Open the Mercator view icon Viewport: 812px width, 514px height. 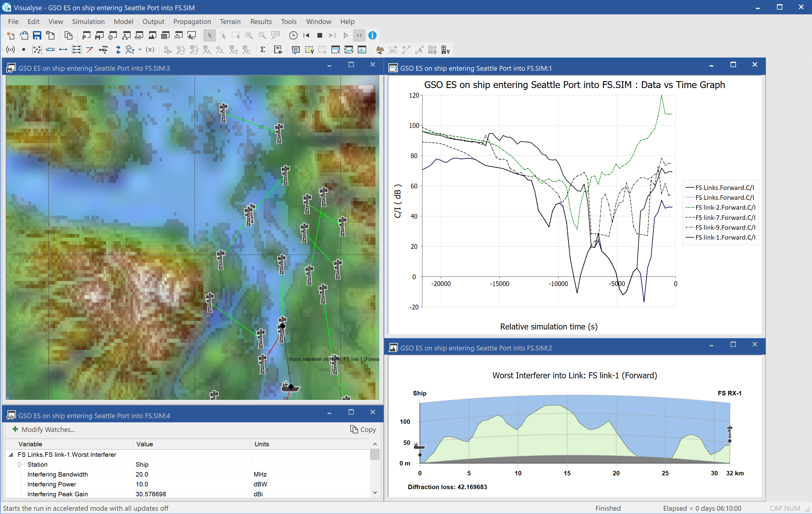[x=99, y=35]
